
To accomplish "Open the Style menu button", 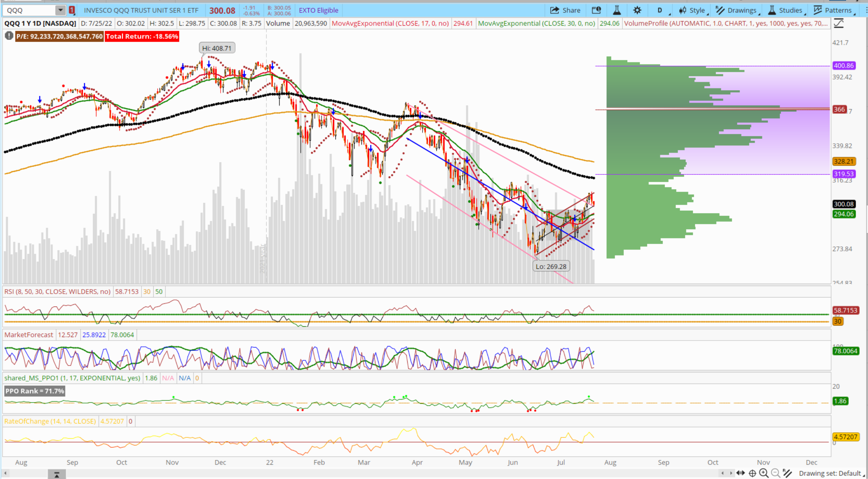I will click(692, 10).
